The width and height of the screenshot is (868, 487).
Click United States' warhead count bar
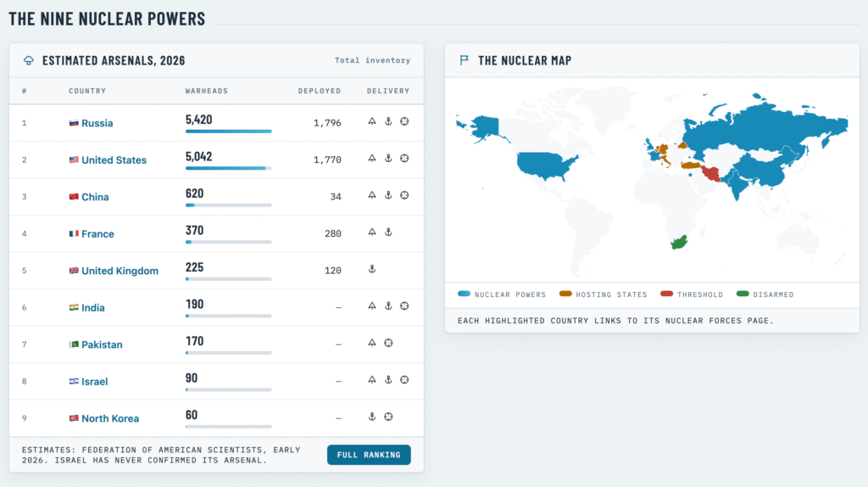click(x=229, y=168)
